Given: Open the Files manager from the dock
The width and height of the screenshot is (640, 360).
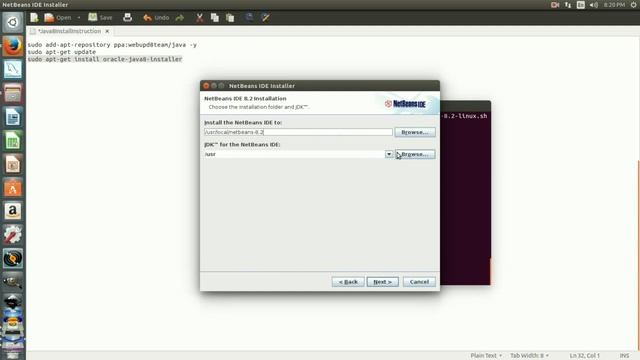Looking at the screenshot, I should click(13, 93).
